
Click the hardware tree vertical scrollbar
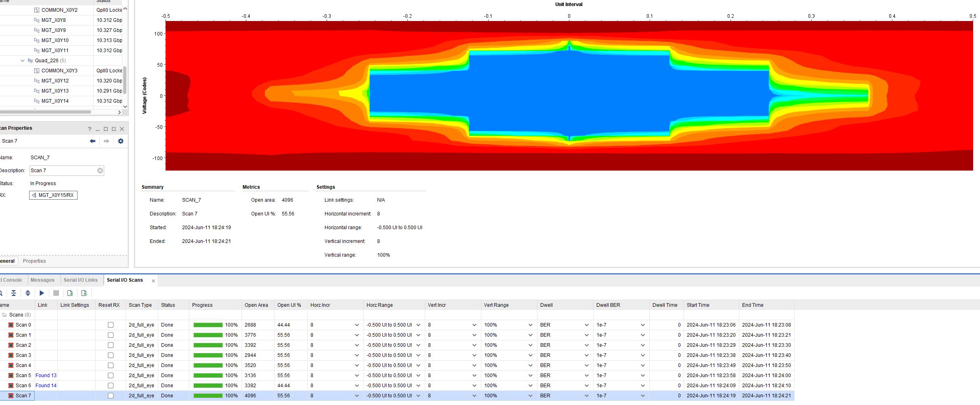pos(125,80)
